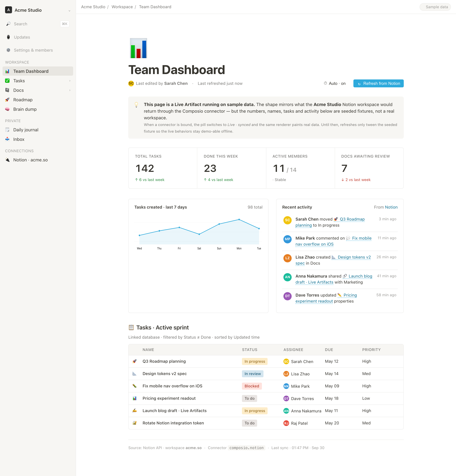The width and height of the screenshot is (456, 476).
Task: Click the Sat data point on the chart
Action: point(199,234)
